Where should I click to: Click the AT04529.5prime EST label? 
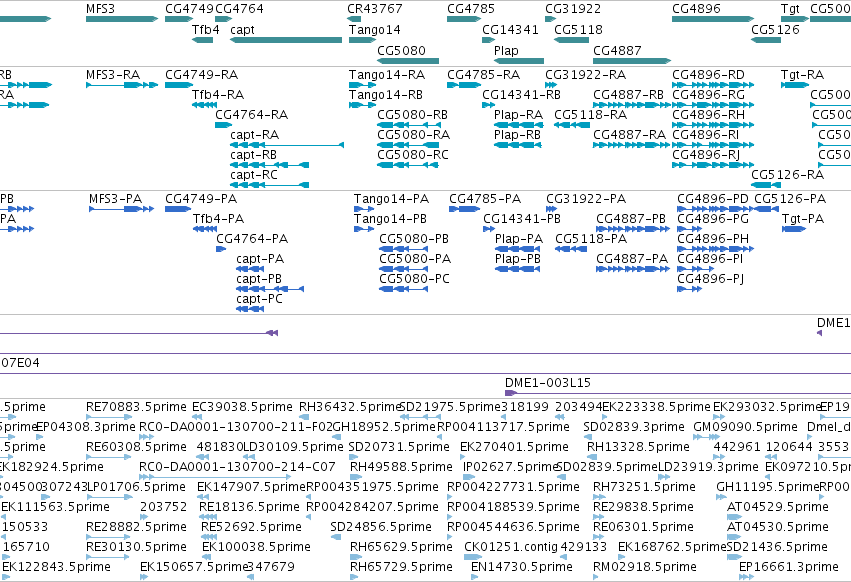pyautogui.click(x=778, y=507)
